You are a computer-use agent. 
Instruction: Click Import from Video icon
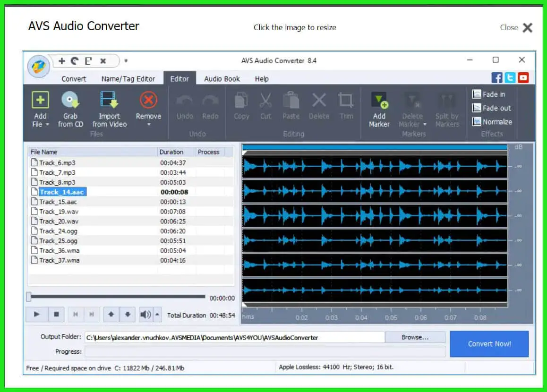[109, 100]
